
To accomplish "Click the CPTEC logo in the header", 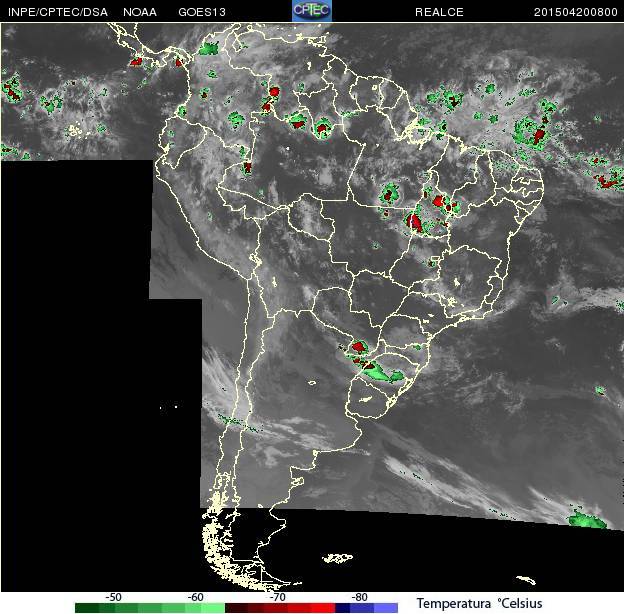I will point(312,11).
